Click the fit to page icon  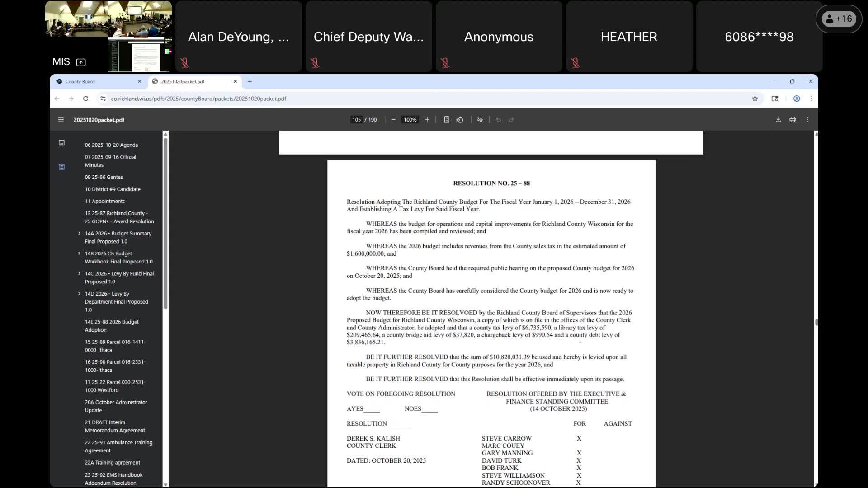click(x=447, y=120)
